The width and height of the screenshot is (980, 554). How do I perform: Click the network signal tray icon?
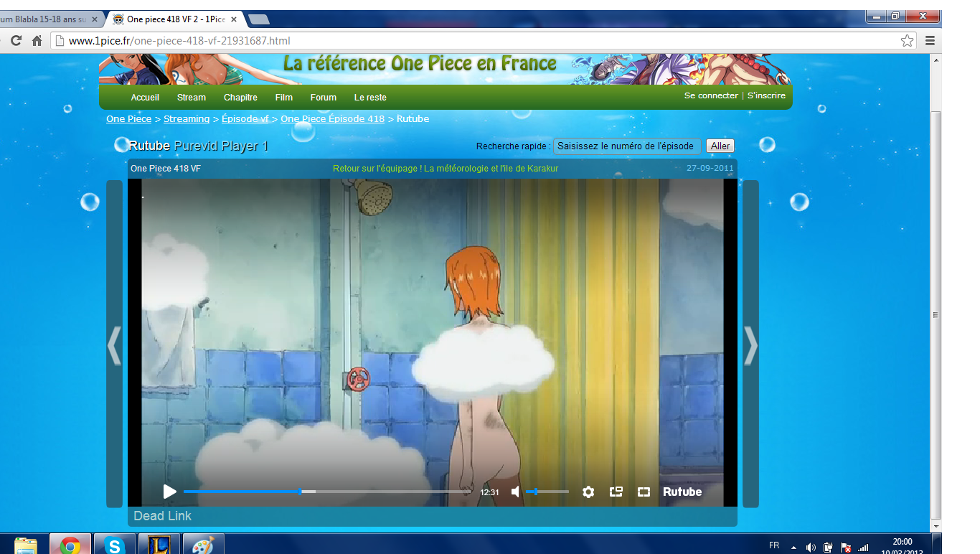[863, 547]
